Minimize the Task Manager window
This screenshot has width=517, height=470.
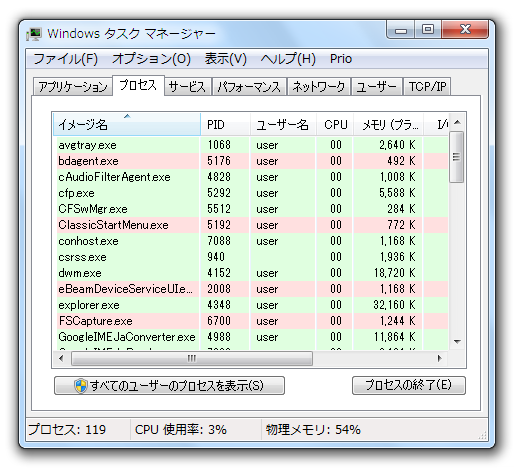pos(401,30)
